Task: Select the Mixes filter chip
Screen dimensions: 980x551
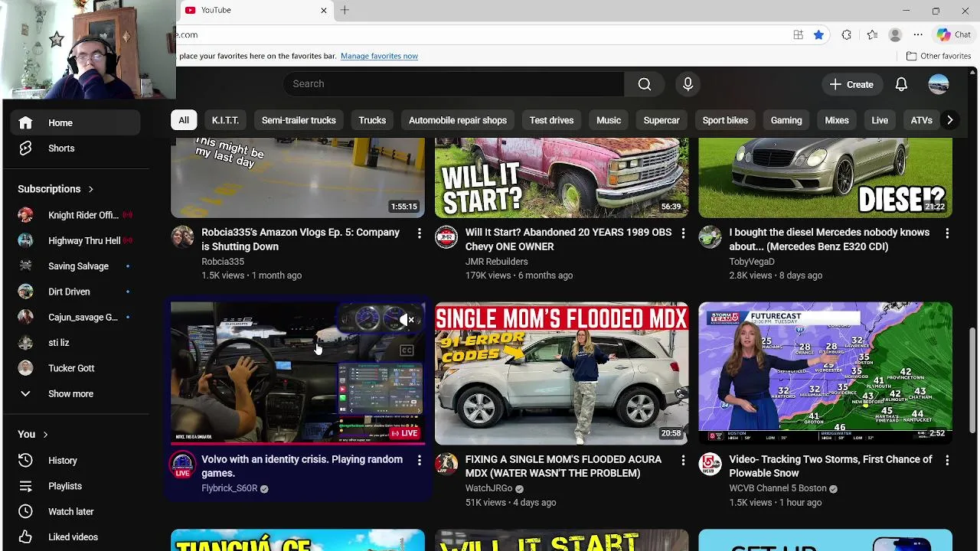Action: pyautogui.click(x=837, y=120)
